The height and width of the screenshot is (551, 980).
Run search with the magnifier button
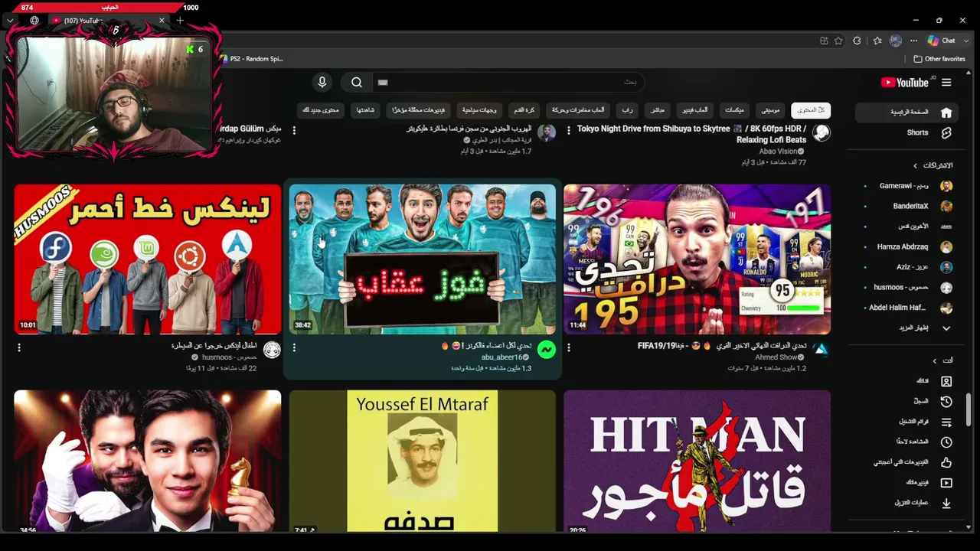357,82
